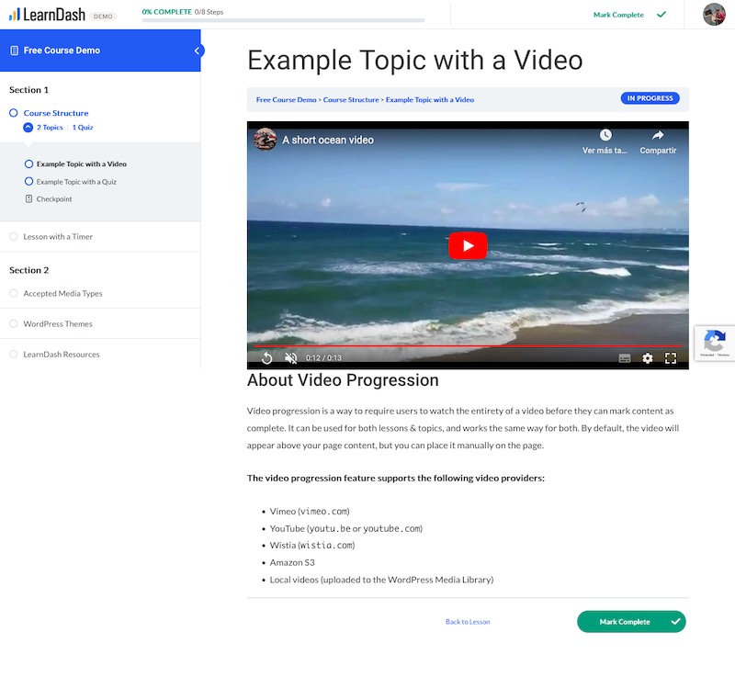Open the WordPress Themes lesson

click(58, 324)
